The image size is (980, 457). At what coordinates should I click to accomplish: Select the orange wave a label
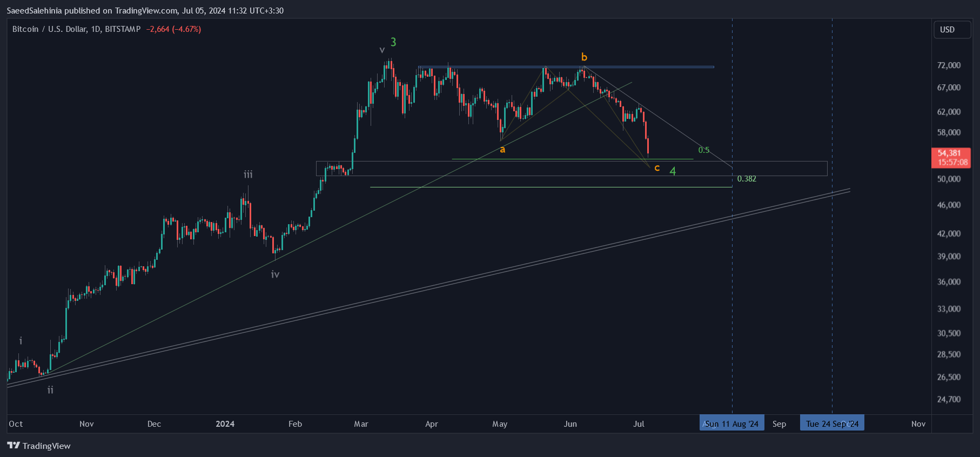502,150
